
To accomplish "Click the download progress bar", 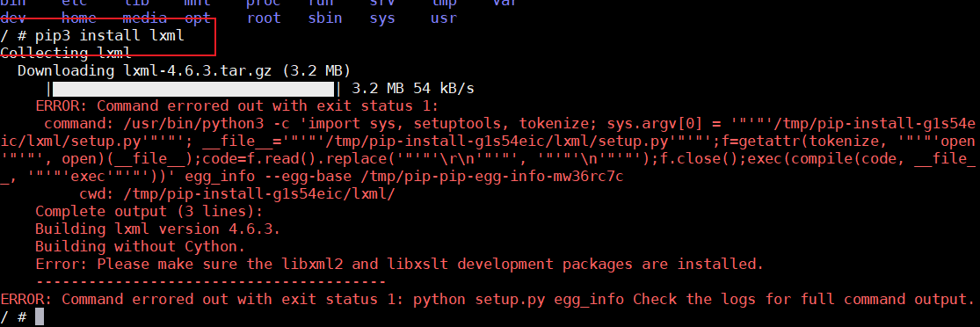I will (193, 88).
